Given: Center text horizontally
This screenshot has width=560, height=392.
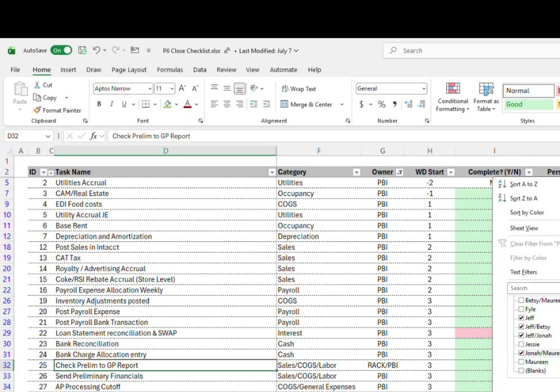Looking at the screenshot, I should (x=227, y=104).
